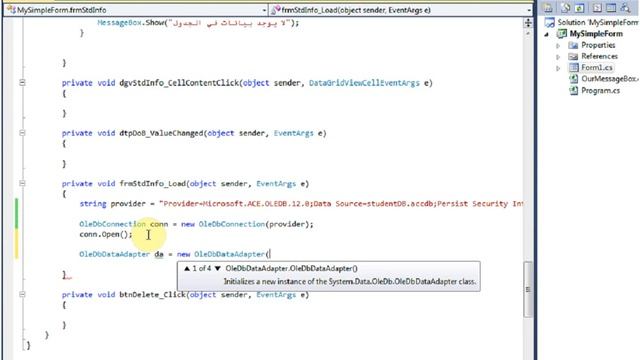Collapse the dtpDoB_ValueChanged method outline
640x360 pixels.
(22, 133)
